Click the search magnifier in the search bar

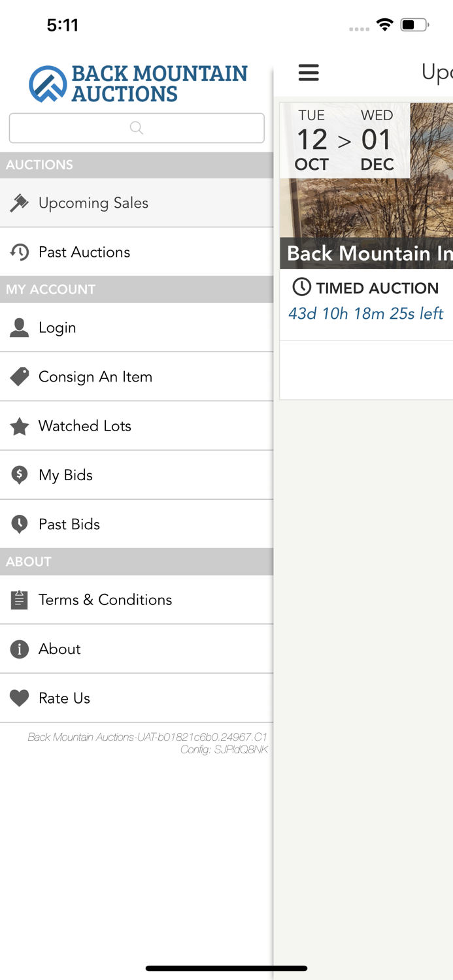[137, 128]
